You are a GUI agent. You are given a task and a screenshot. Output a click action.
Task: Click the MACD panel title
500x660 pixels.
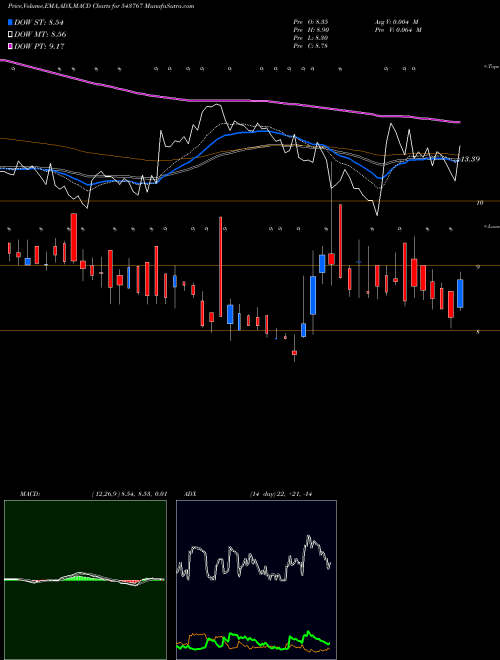point(30,494)
